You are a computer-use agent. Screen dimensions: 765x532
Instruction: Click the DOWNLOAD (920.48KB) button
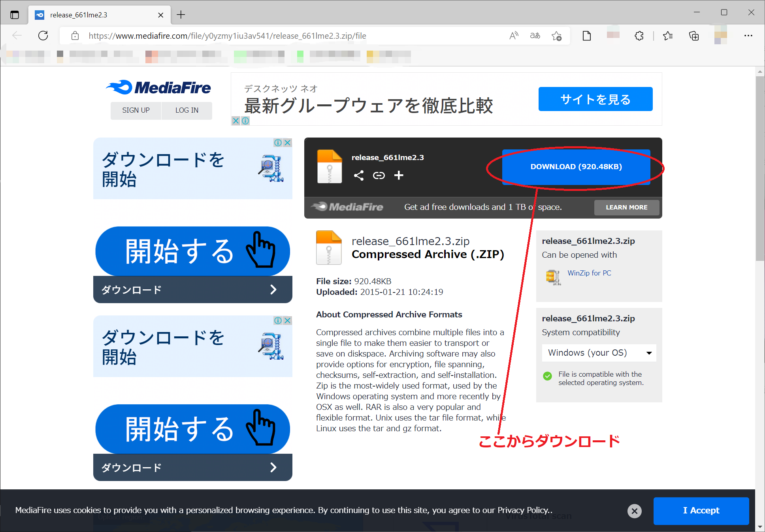(x=576, y=167)
